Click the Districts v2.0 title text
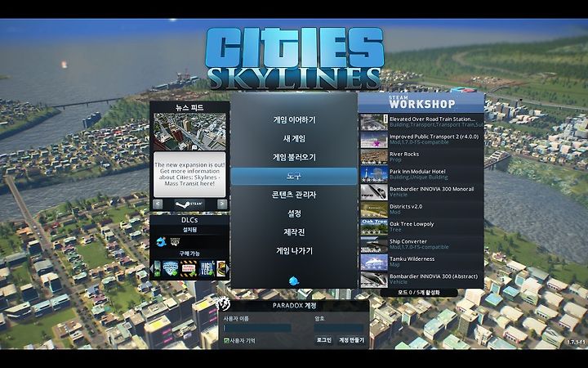Viewport: 588px width, 368px height. click(406, 207)
